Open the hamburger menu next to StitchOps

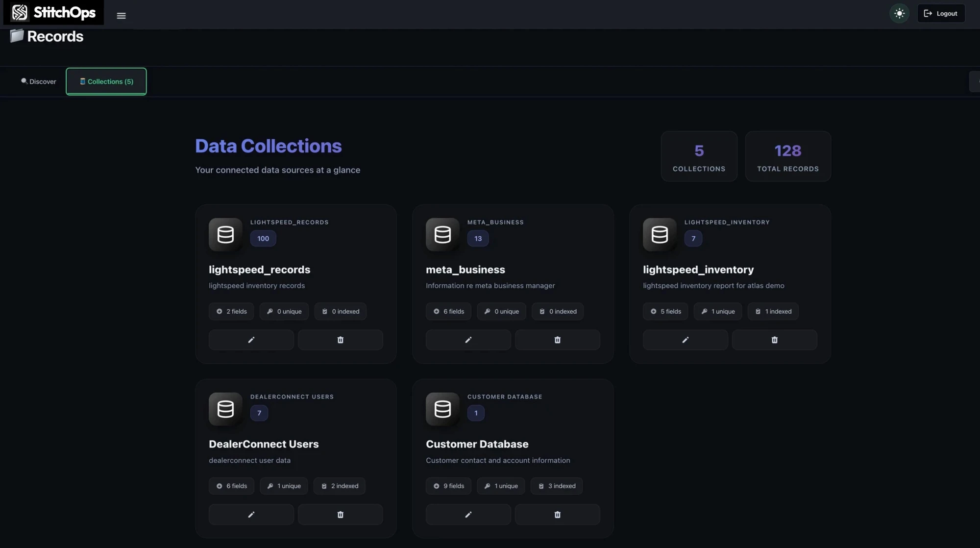[x=121, y=16]
